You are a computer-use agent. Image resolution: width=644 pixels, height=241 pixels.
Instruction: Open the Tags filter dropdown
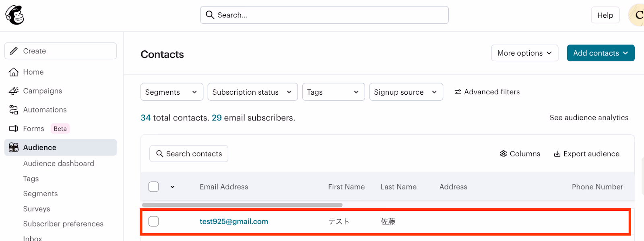coord(334,92)
